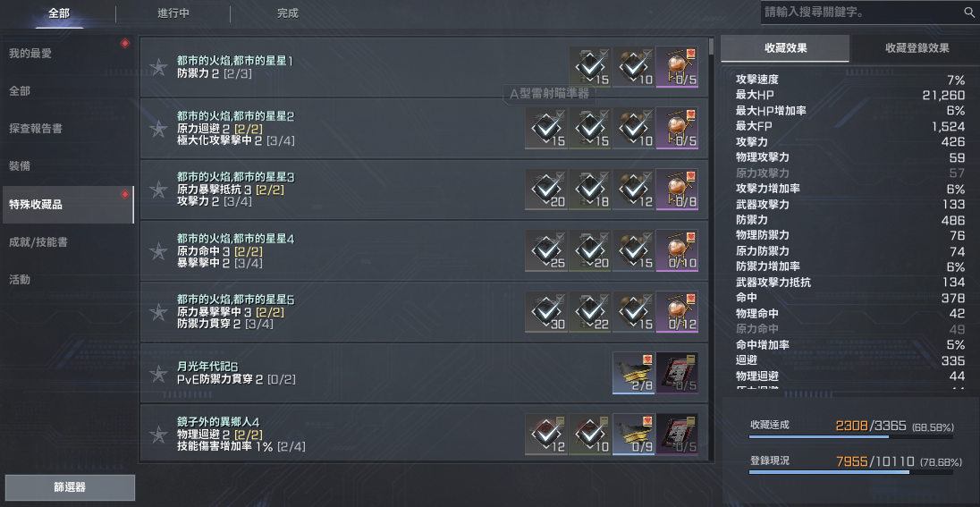
Task: Open the 收藏登錄效果 tab
Action: (x=917, y=48)
